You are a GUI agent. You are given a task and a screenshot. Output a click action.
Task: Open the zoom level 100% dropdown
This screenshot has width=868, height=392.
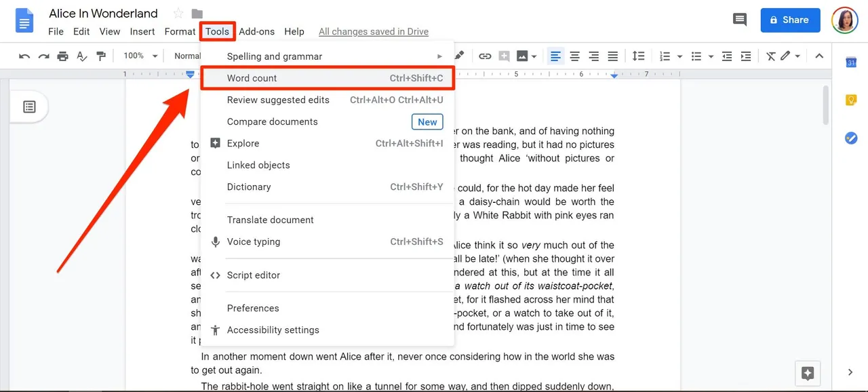click(140, 56)
